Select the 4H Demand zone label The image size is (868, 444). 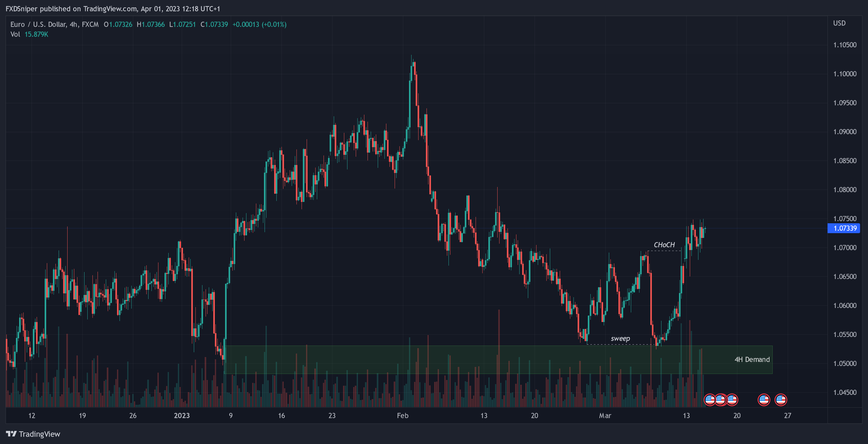pyautogui.click(x=752, y=359)
